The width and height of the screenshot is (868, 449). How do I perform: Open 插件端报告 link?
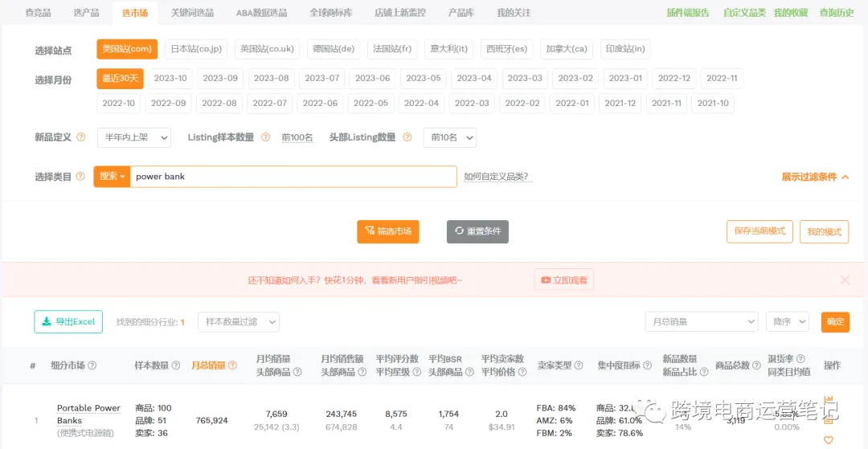(687, 13)
